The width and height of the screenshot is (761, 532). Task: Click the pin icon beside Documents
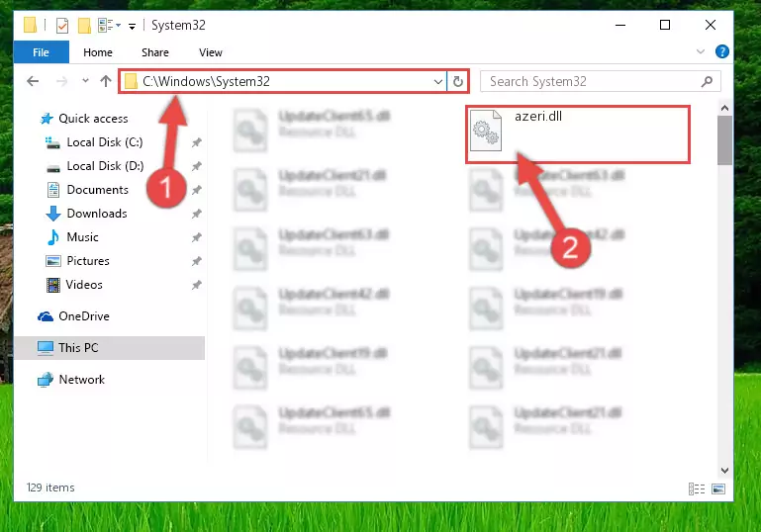tap(197, 190)
